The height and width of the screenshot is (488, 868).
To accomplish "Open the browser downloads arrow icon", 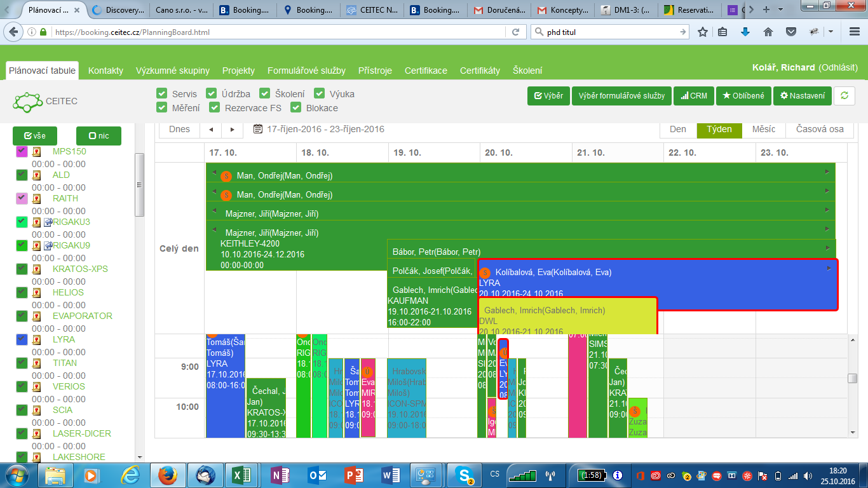I will click(745, 32).
